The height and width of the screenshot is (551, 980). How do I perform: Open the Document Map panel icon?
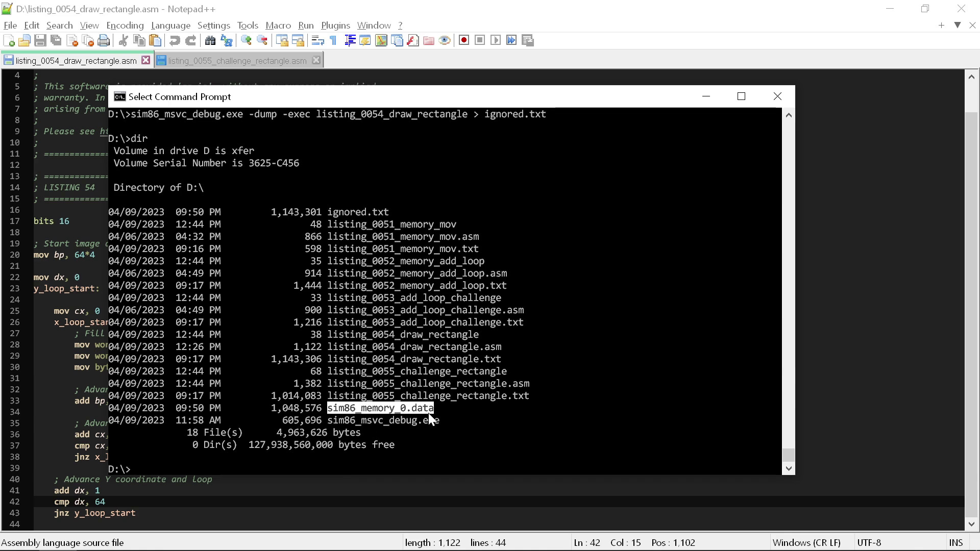tap(381, 40)
